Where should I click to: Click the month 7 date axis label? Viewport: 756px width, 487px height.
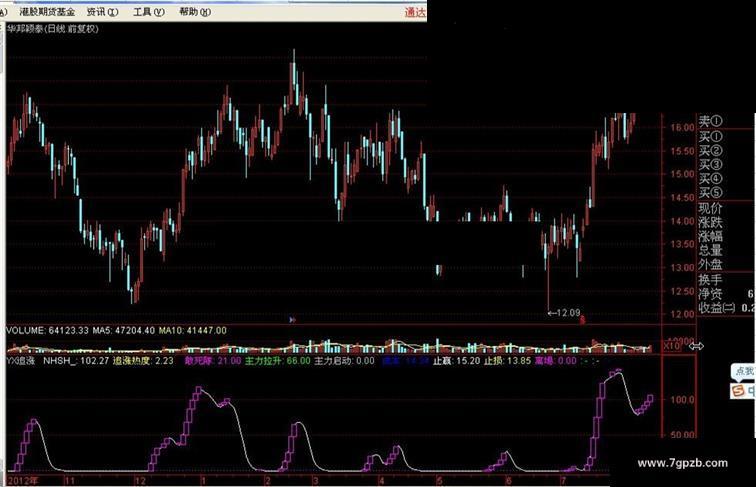(563, 481)
